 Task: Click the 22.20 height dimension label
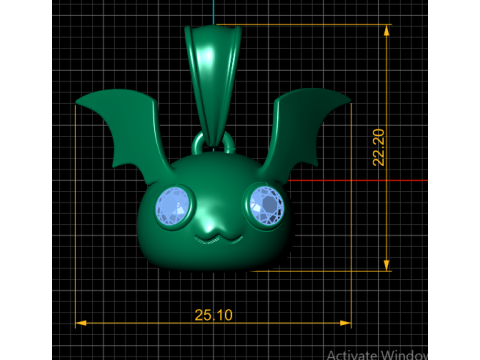(379, 147)
